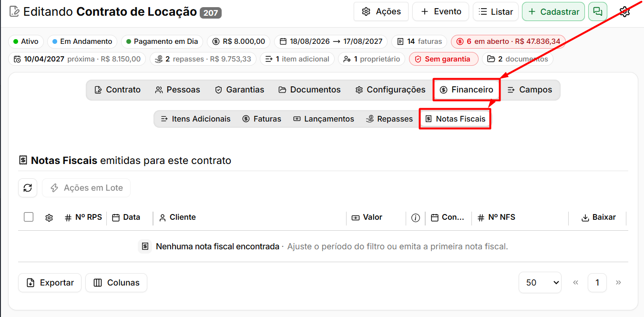Select the Financeiro tab
Screen dimensions: 644x317
coord(466,90)
